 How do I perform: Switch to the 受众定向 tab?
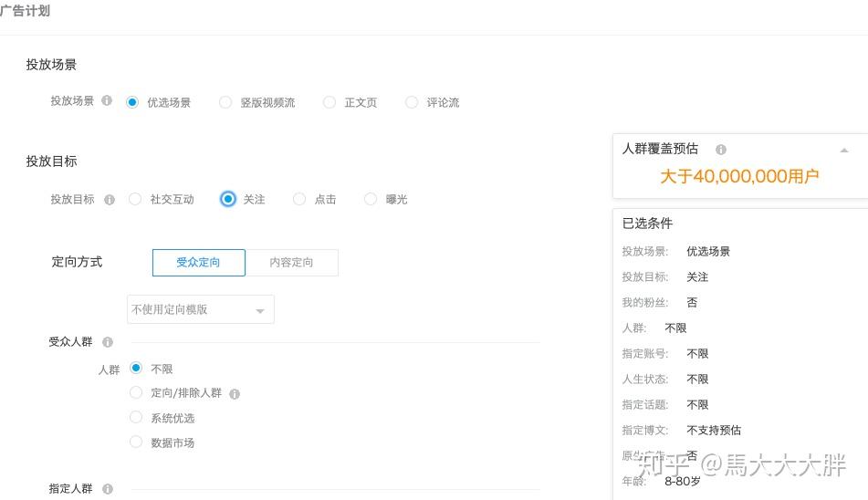coord(199,262)
